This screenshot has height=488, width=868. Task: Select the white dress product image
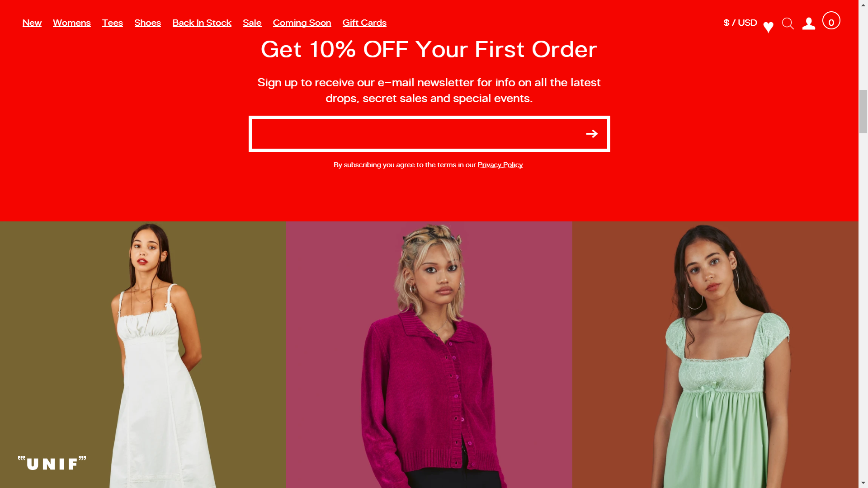(143, 355)
